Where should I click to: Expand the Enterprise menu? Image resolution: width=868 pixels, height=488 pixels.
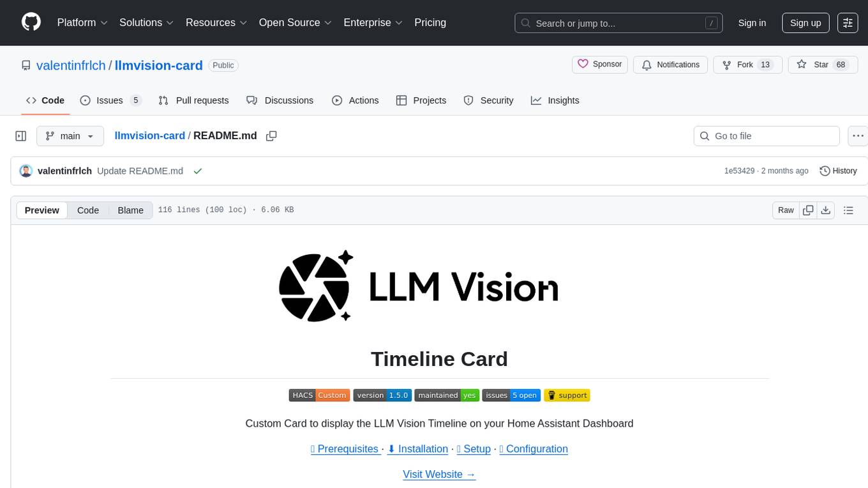tap(373, 22)
